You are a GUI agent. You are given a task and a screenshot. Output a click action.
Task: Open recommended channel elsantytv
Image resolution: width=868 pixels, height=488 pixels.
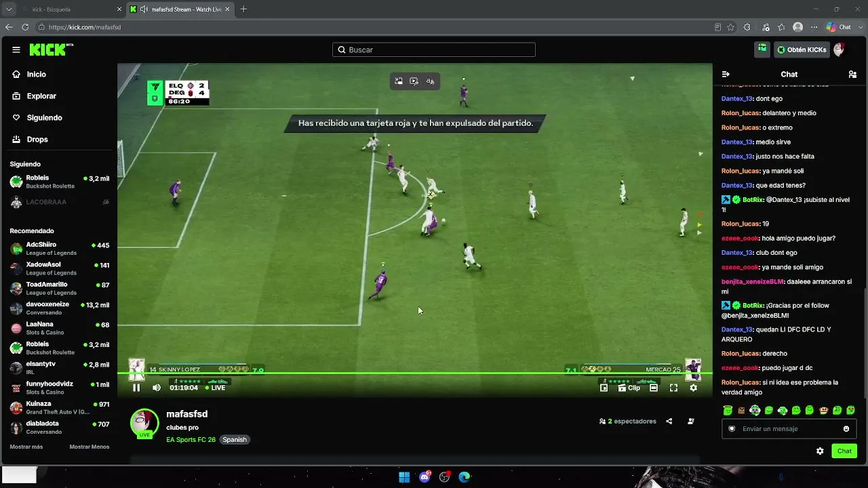click(59, 368)
